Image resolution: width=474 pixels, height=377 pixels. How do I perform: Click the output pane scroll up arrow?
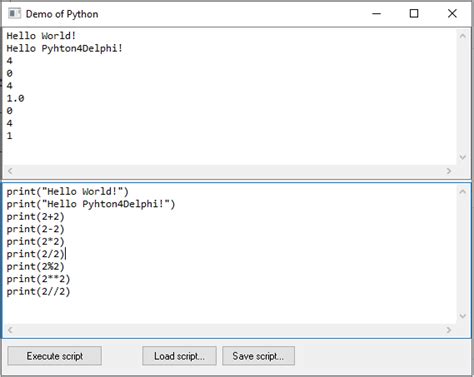click(462, 36)
